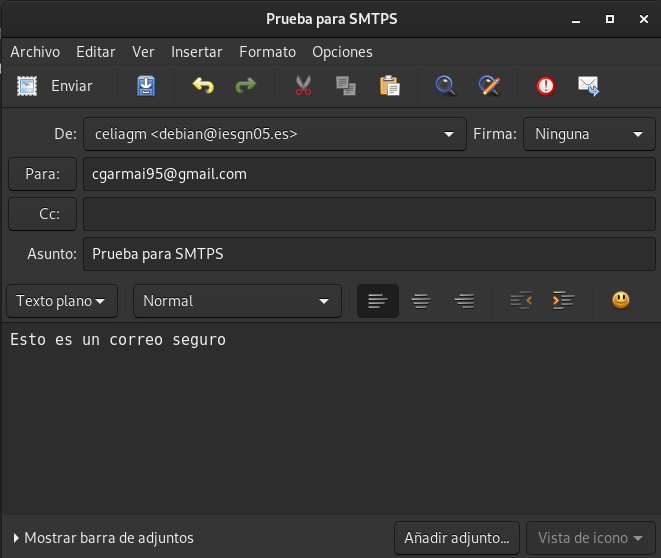
Task: Toggle center text alignment
Action: coord(421,300)
